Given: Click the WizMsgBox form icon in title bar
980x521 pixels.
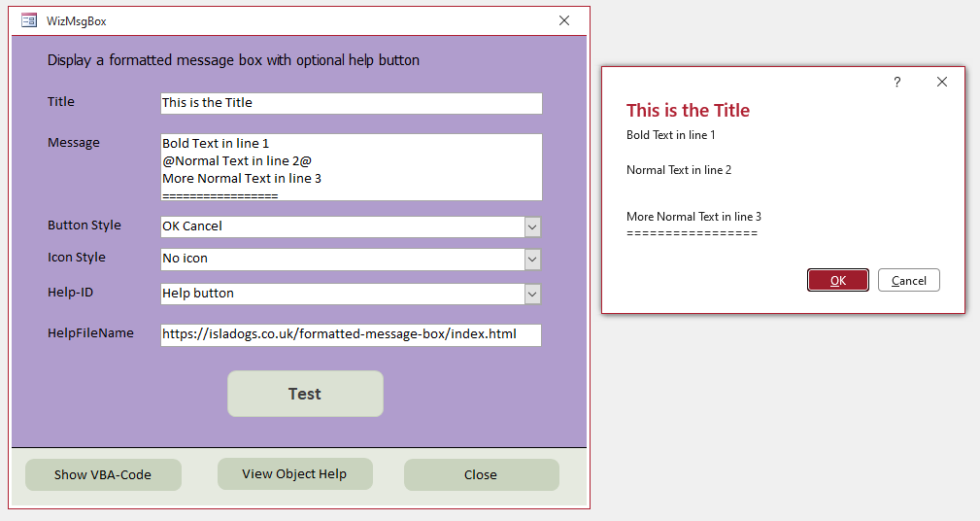Looking at the screenshot, I should [x=29, y=19].
